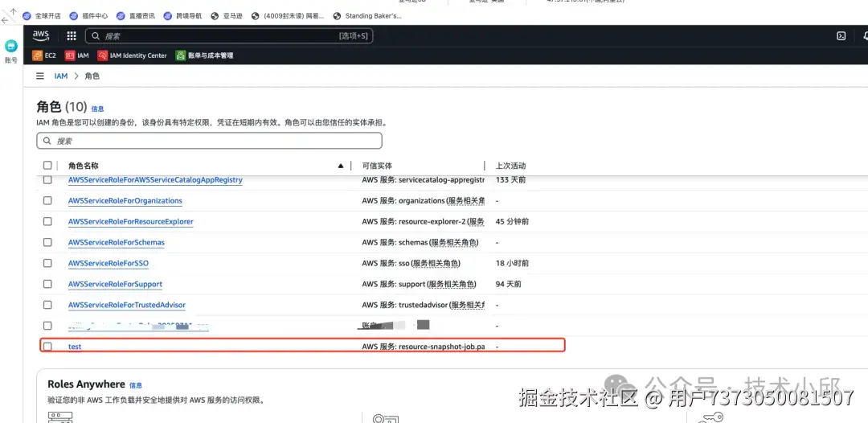Click the 角色名称 column header
This screenshot has height=423, width=868.
[84, 166]
